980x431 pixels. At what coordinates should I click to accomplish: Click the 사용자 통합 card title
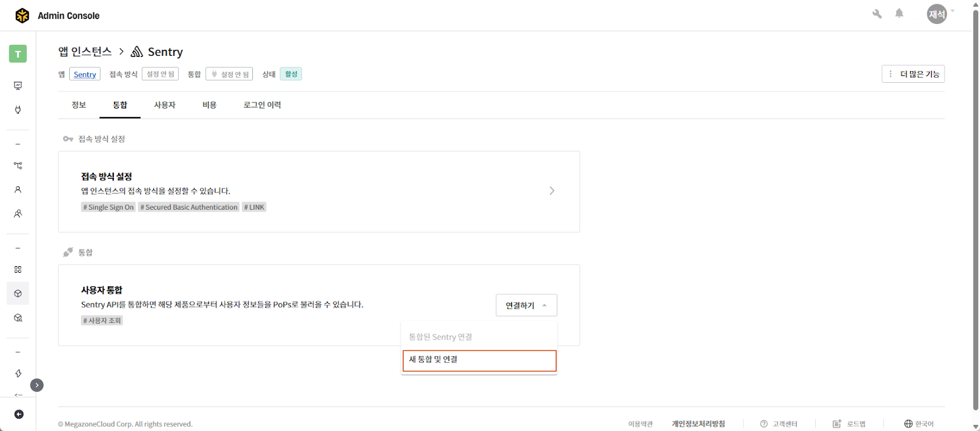tap(102, 290)
